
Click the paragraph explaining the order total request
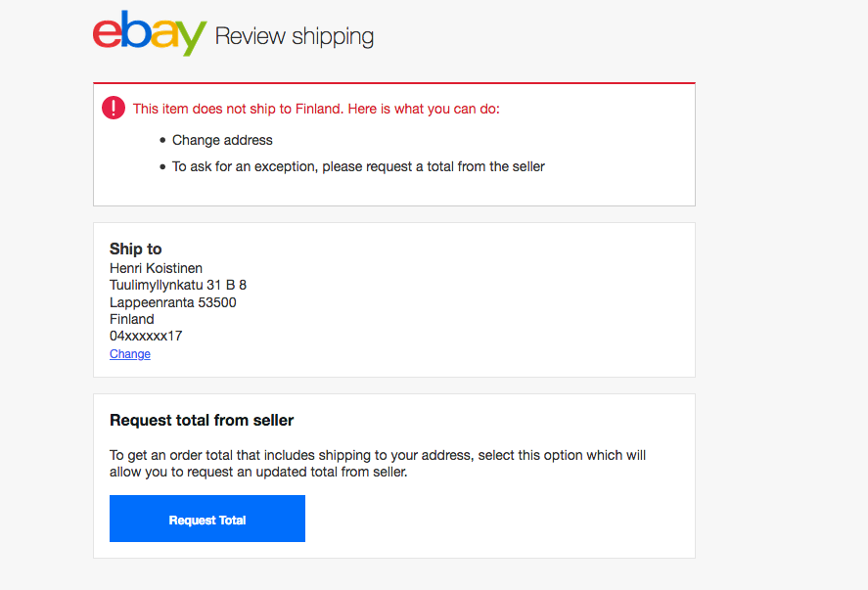pos(378,463)
